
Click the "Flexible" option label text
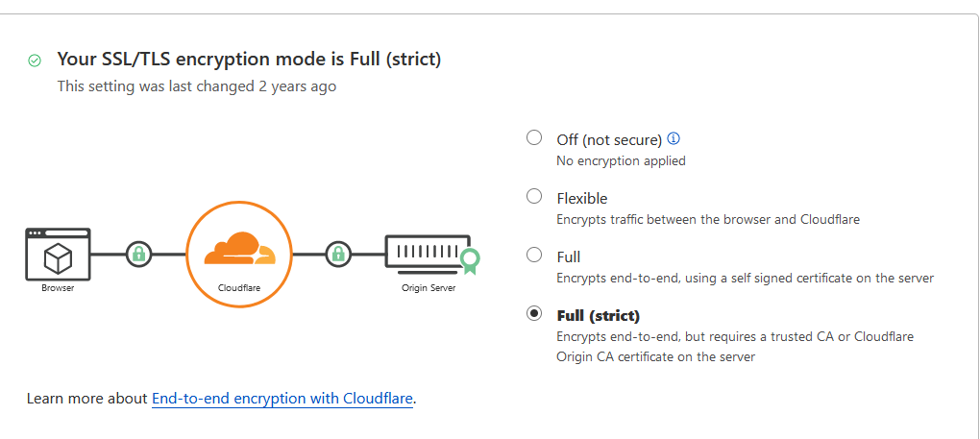point(582,199)
